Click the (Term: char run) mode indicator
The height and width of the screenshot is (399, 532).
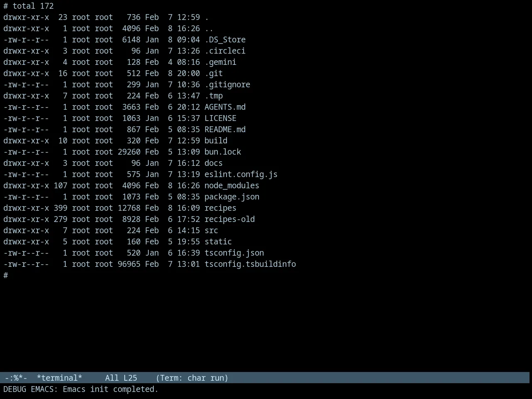(192, 378)
